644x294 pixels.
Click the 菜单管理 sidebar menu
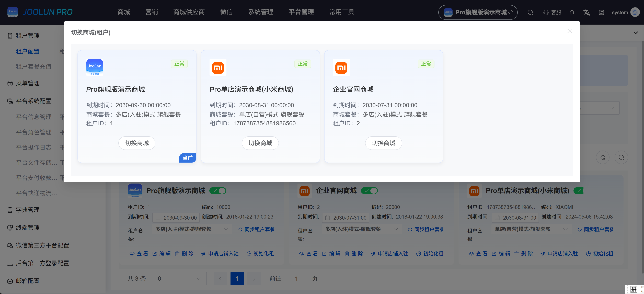tap(28, 83)
